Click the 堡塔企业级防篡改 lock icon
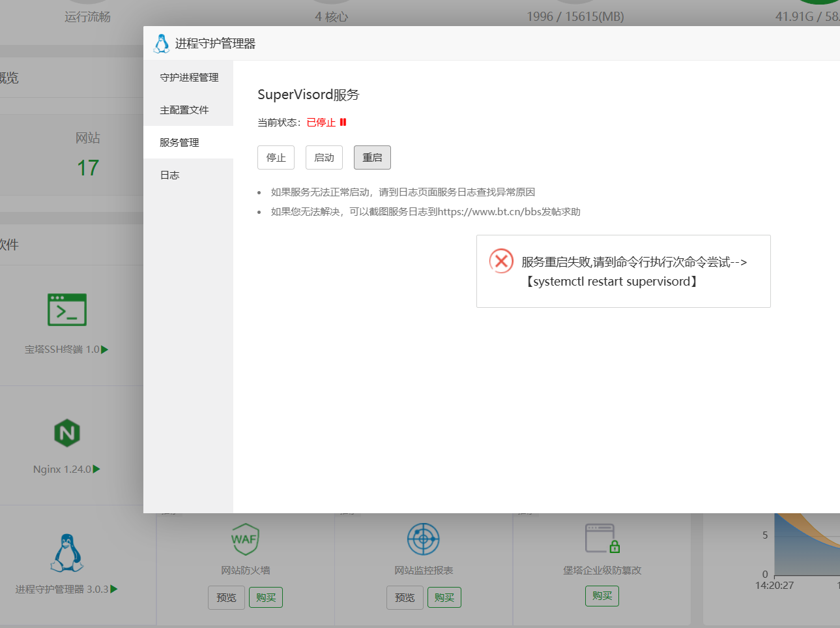The height and width of the screenshot is (628, 840). pyautogui.click(x=602, y=538)
